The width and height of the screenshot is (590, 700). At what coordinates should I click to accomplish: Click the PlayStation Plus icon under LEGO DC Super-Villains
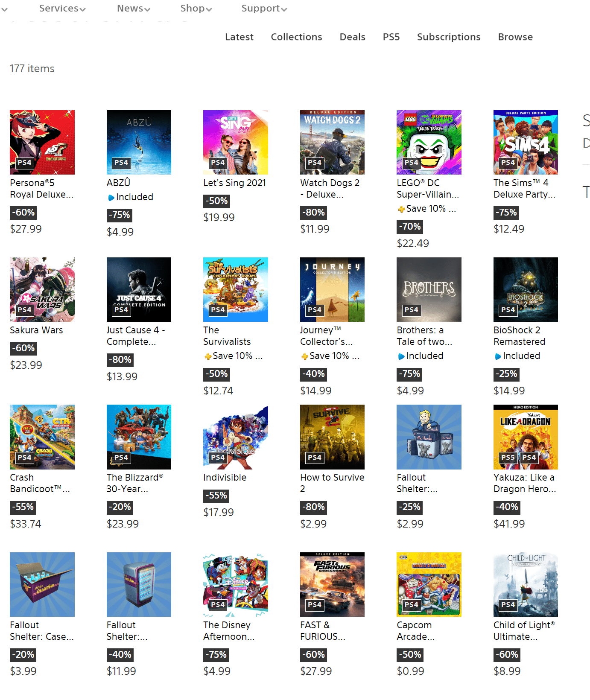click(x=401, y=209)
